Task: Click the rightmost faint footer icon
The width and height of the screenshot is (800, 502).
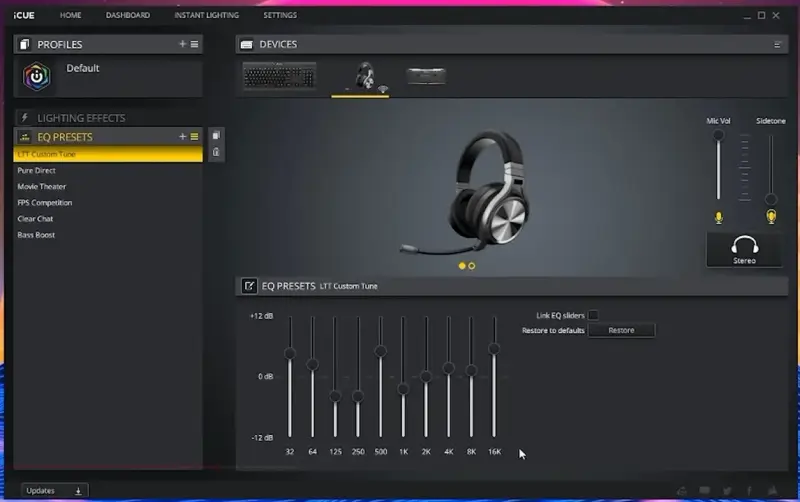Action: [x=772, y=491]
